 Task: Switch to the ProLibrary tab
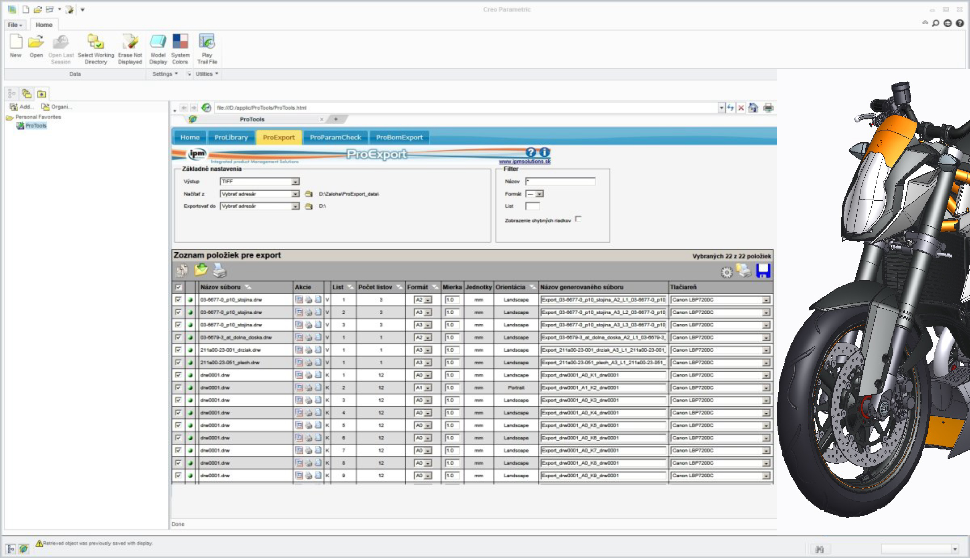(231, 137)
